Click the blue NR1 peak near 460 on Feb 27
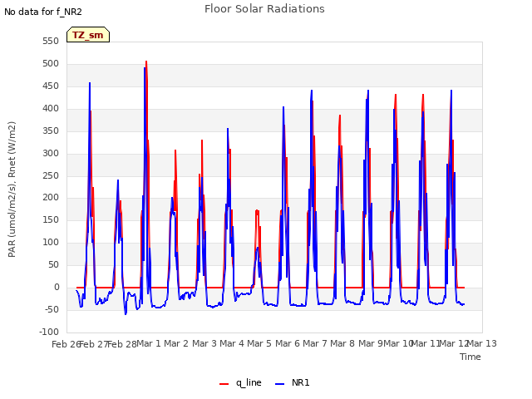This screenshot has height=399, width=532. tap(90, 83)
